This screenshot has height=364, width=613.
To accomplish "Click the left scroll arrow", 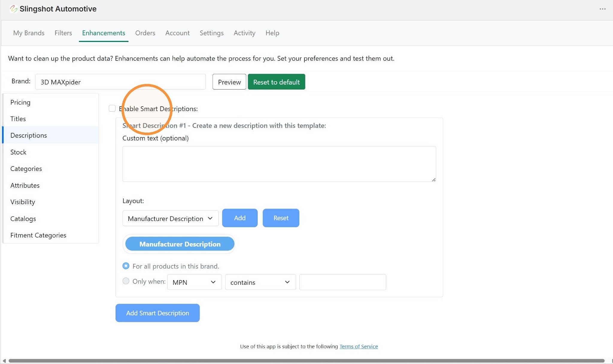I will [x=4, y=361].
